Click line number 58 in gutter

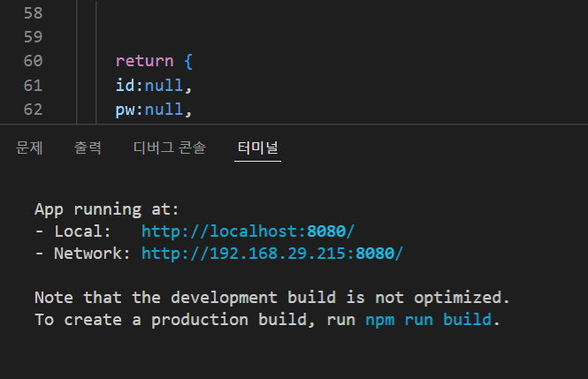[32, 14]
